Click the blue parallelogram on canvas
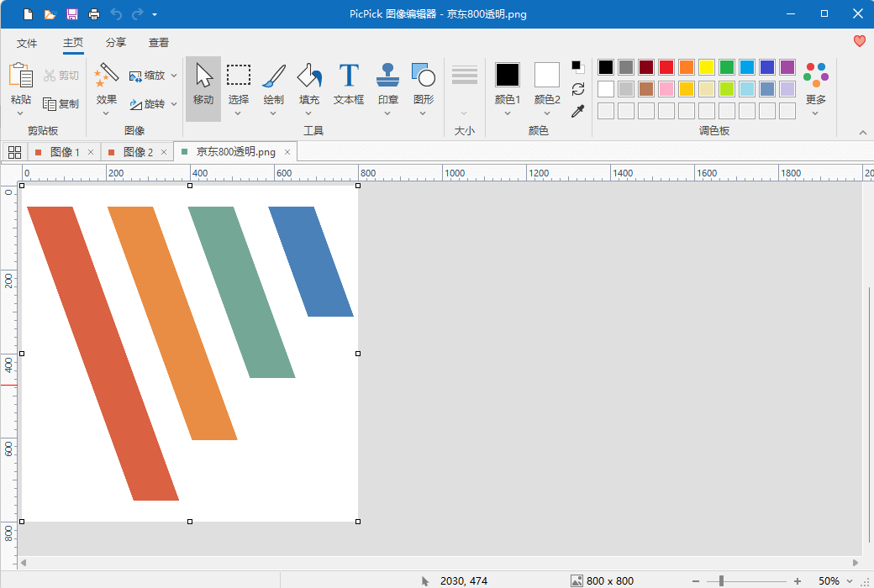 (x=311, y=261)
